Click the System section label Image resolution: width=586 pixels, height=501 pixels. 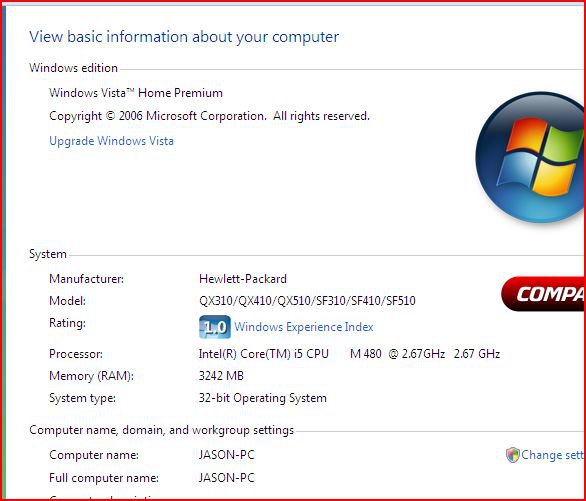coord(48,254)
